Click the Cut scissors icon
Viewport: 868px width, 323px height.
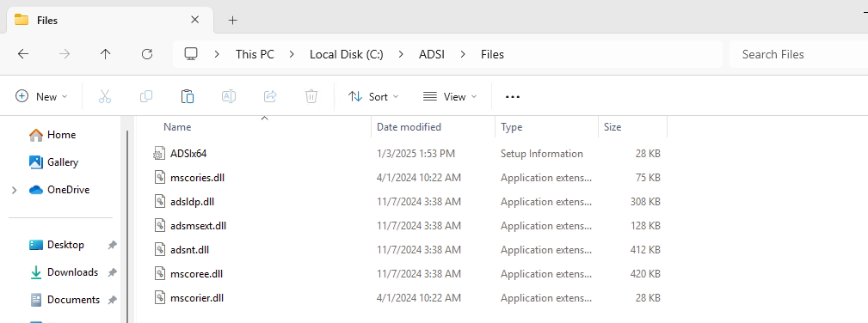pyautogui.click(x=105, y=96)
